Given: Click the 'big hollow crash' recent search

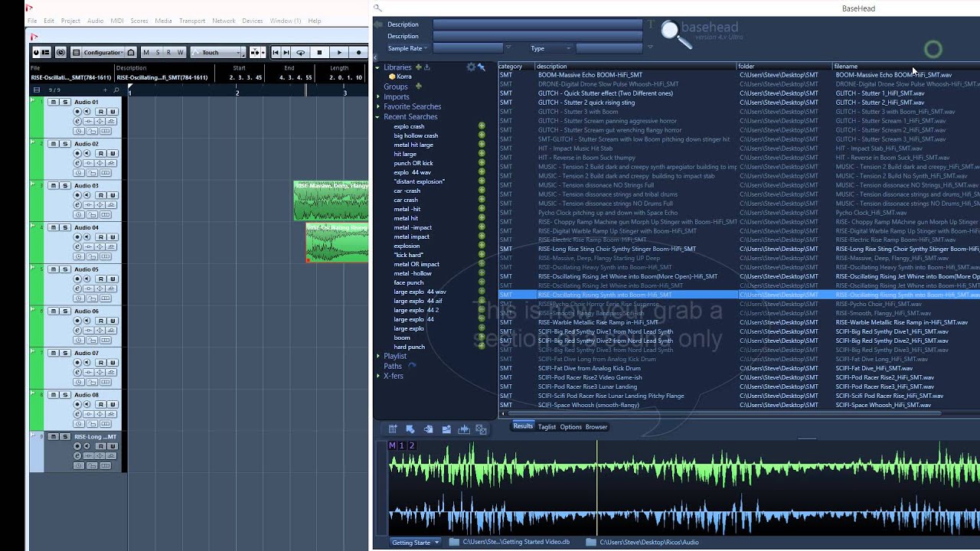Looking at the screenshot, I should [x=416, y=135].
